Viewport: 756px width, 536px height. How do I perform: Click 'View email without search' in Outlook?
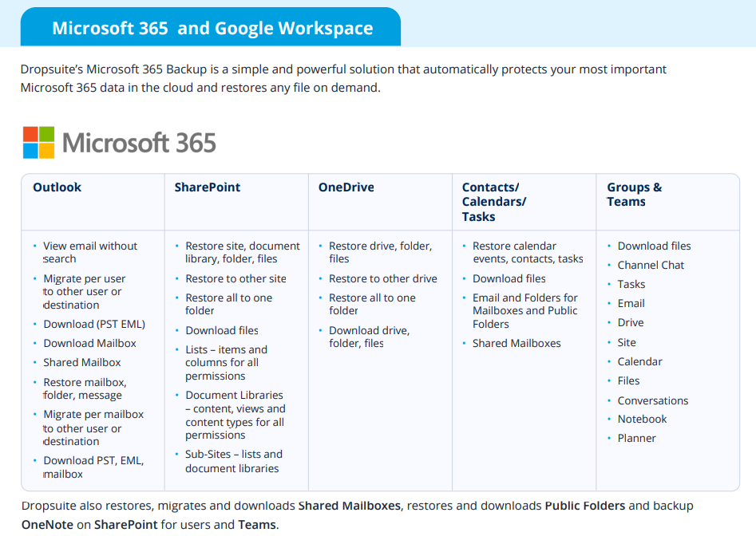click(89, 252)
